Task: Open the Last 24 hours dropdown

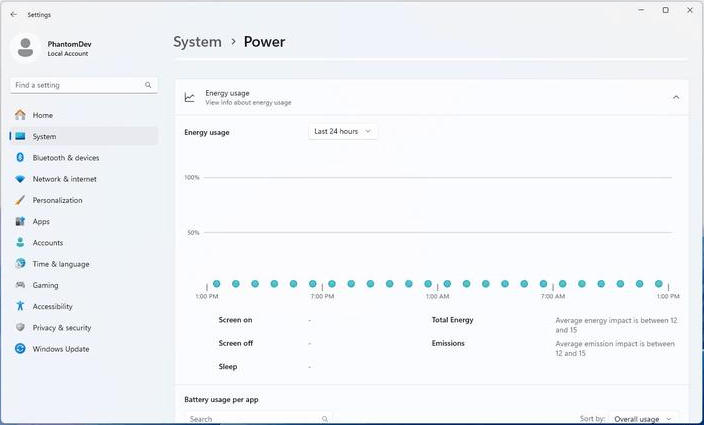Action: pyautogui.click(x=342, y=131)
